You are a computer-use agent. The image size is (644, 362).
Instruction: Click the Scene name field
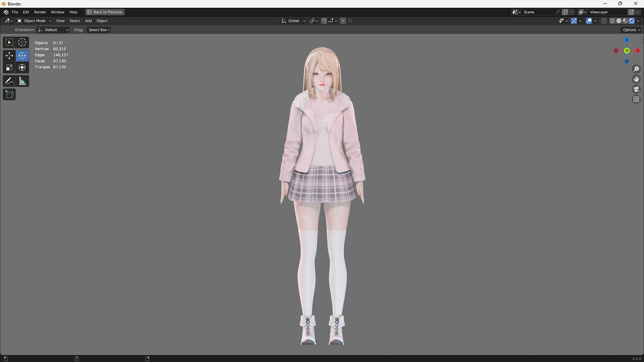point(538,12)
